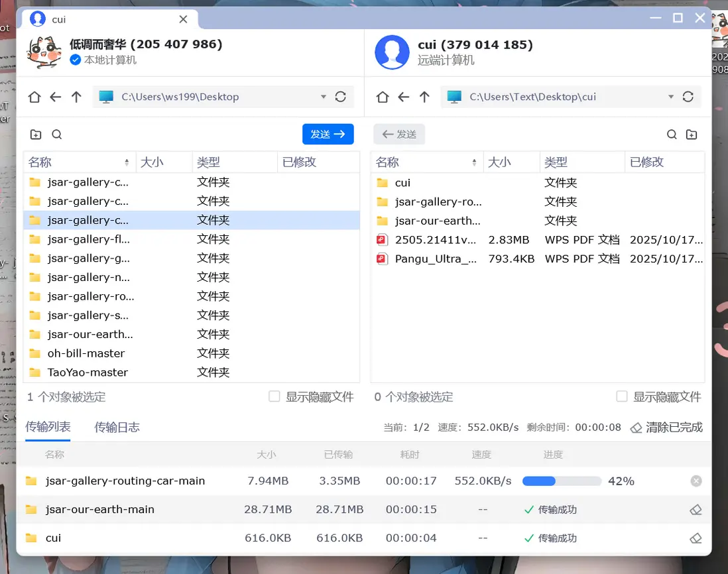Select the 传输列表 tab
Image resolution: width=728 pixels, height=574 pixels.
tap(48, 427)
